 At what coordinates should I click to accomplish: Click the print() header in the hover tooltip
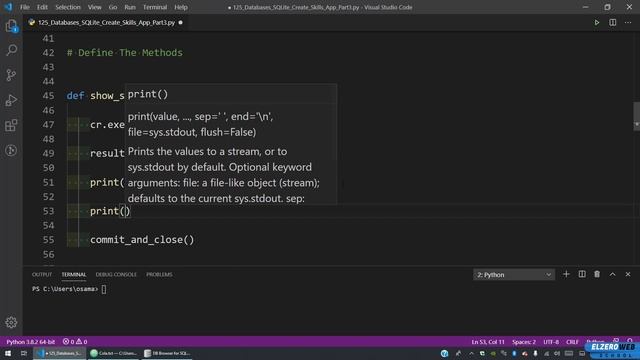[148, 94]
